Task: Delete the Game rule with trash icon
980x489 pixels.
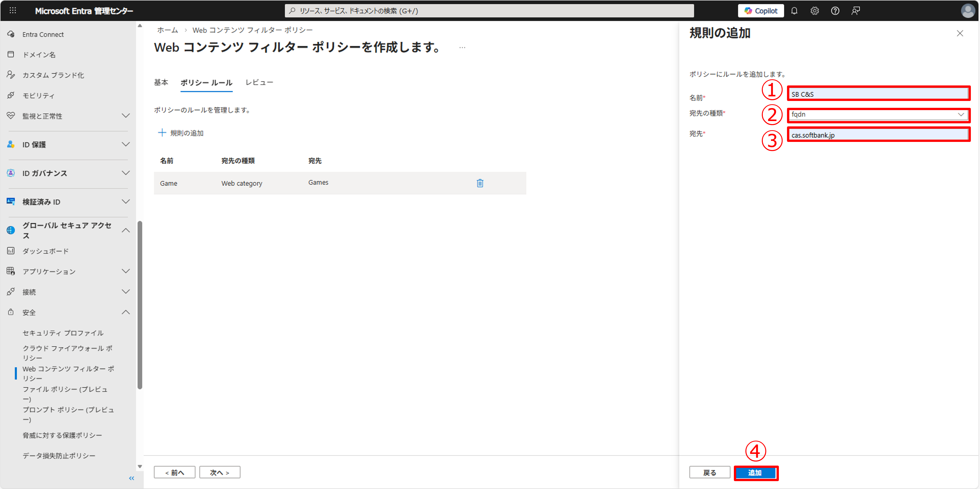Action: pos(480,183)
